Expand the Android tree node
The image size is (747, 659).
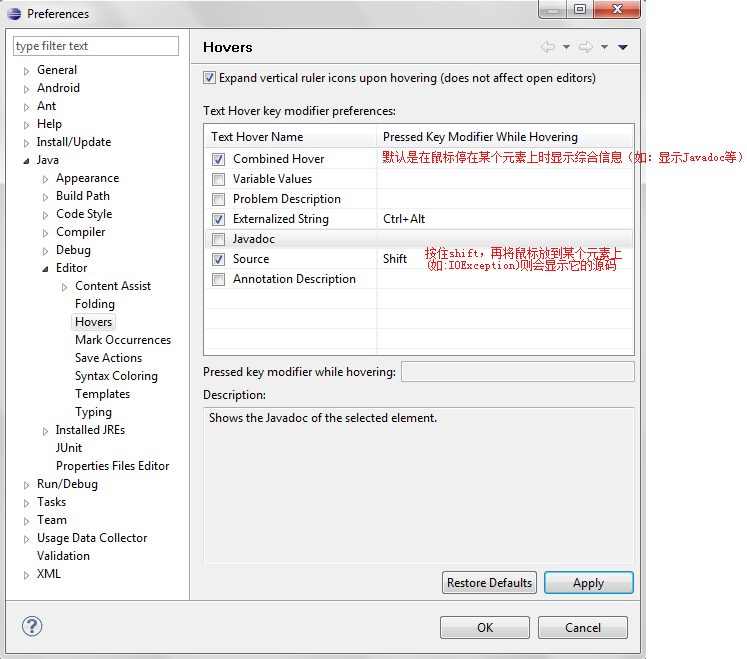click(26, 89)
